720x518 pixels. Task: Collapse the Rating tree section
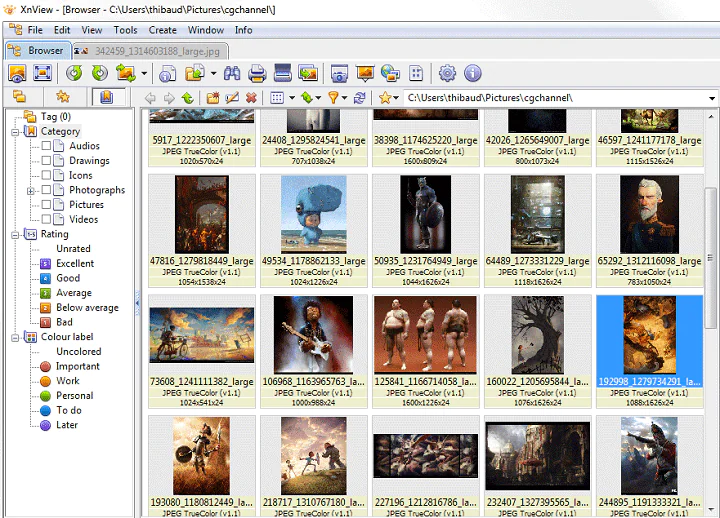coord(16,235)
